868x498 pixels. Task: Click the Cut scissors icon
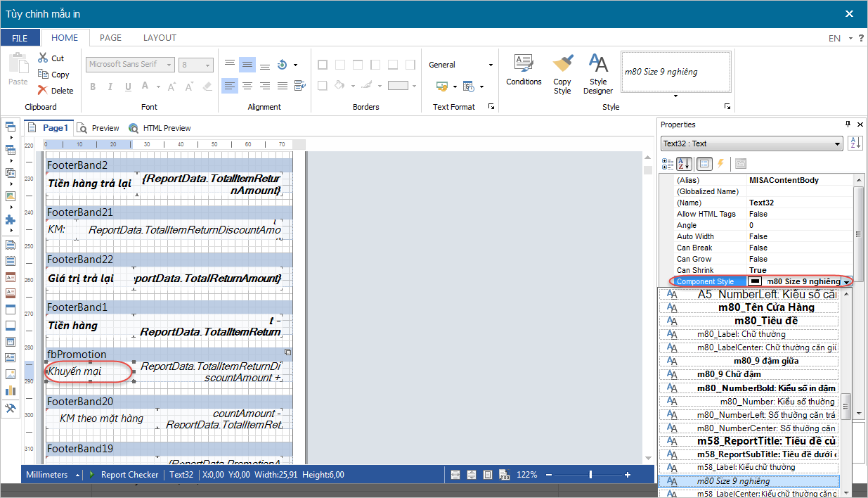tap(43, 58)
